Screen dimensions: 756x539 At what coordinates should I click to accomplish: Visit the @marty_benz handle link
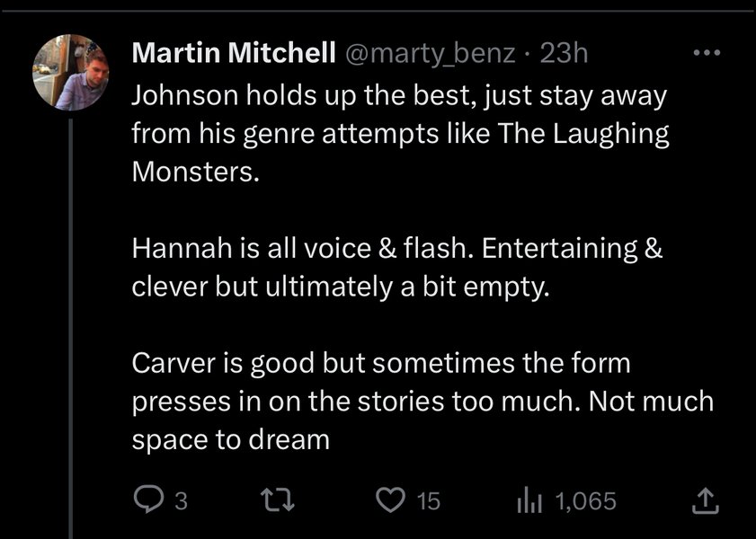point(430,54)
